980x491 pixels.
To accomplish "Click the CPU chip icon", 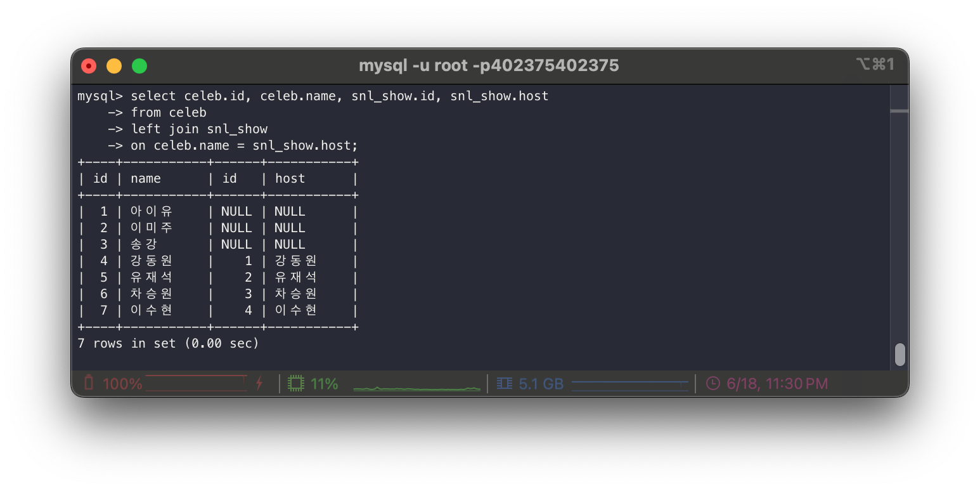I will click(296, 383).
